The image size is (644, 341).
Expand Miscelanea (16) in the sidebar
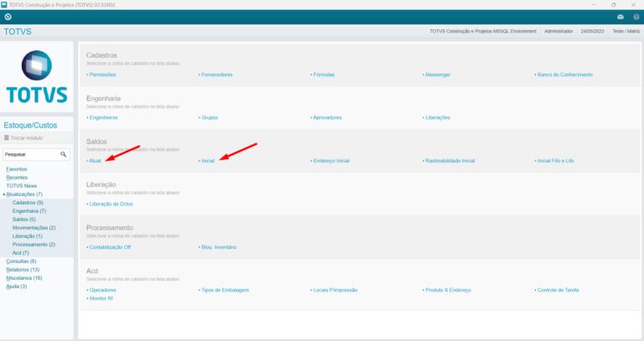[23, 278]
